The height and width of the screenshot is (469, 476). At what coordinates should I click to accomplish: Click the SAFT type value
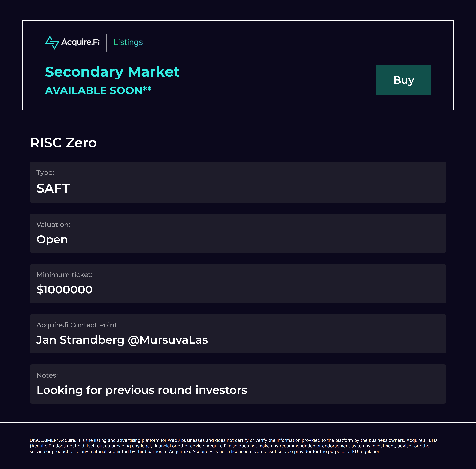coord(53,188)
